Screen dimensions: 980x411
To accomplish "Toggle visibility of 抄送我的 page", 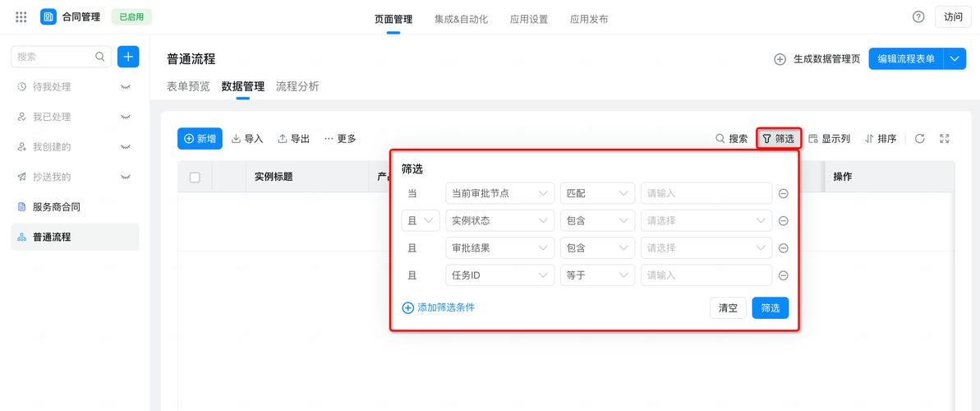I will click(x=126, y=177).
